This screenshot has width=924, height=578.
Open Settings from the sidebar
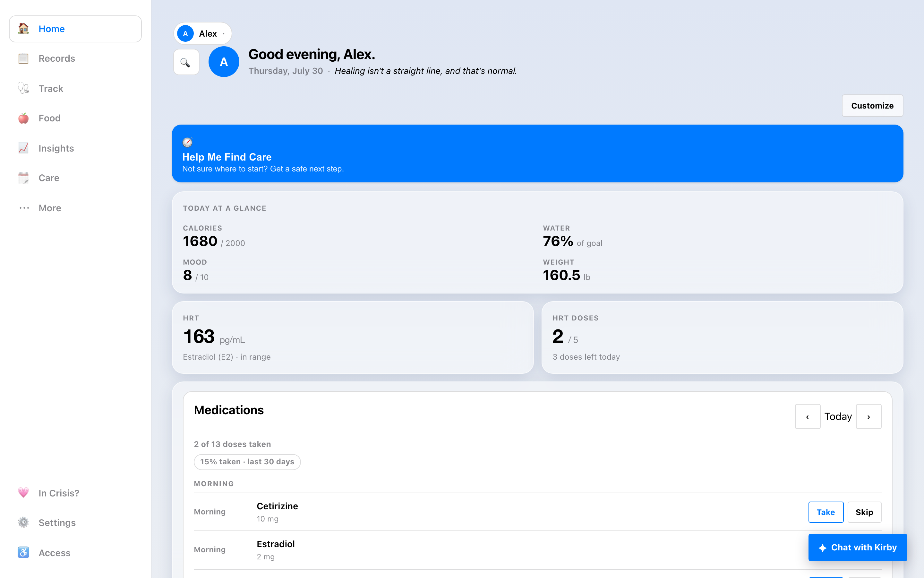[x=75, y=522]
